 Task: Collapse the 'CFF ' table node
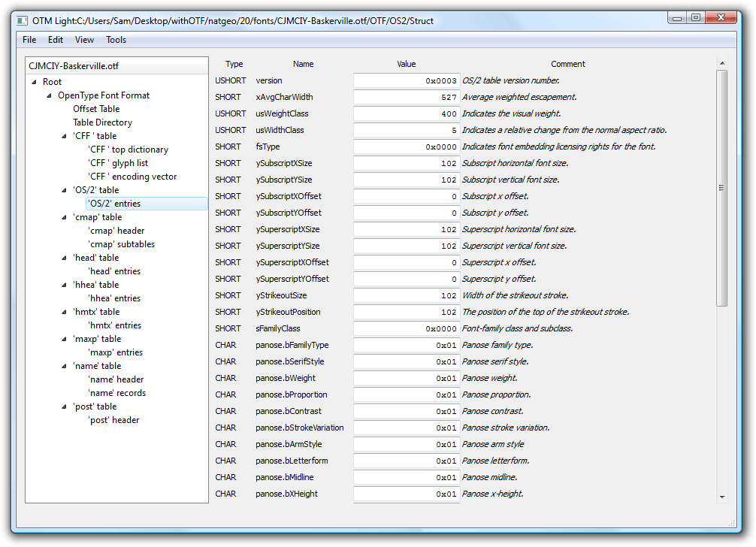(65, 136)
